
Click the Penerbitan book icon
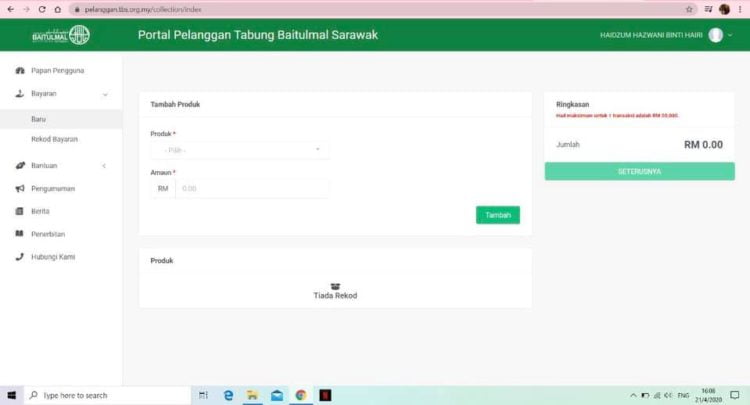(20, 234)
